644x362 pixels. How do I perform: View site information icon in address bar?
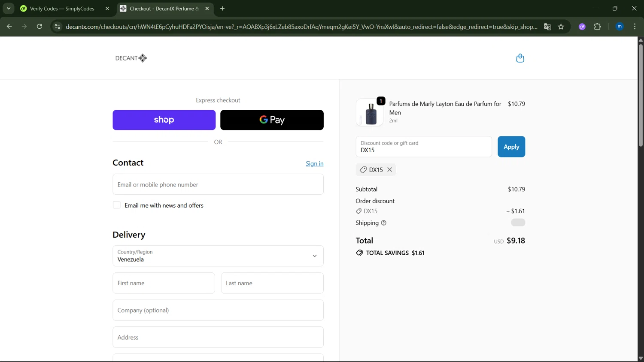click(57, 27)
